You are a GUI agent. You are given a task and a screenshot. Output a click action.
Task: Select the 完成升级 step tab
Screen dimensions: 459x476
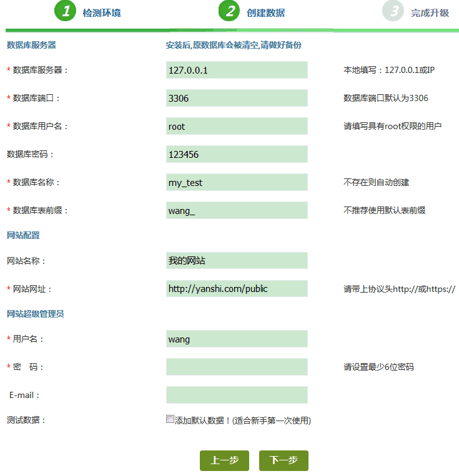pos(430,12)
